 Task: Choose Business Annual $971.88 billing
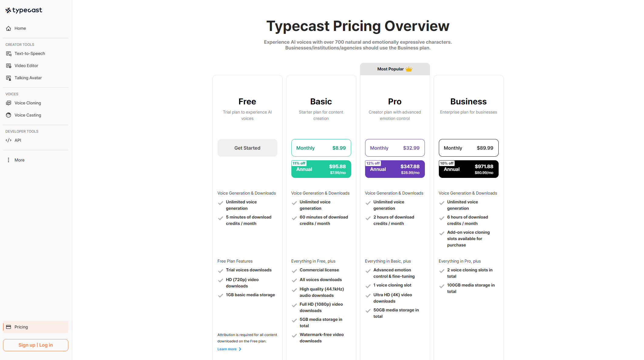click(x=468, y=169)
